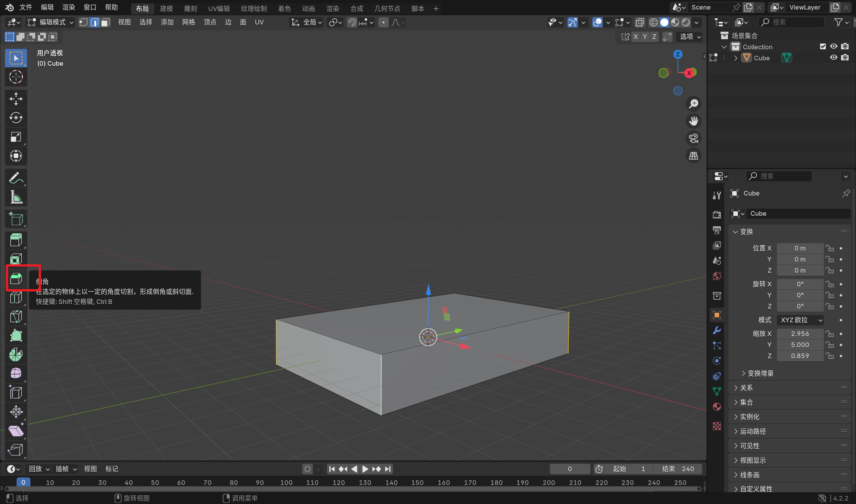Screen dimensions: 856x504
Task: Select the Knife tool
Action: coord(16,317)
